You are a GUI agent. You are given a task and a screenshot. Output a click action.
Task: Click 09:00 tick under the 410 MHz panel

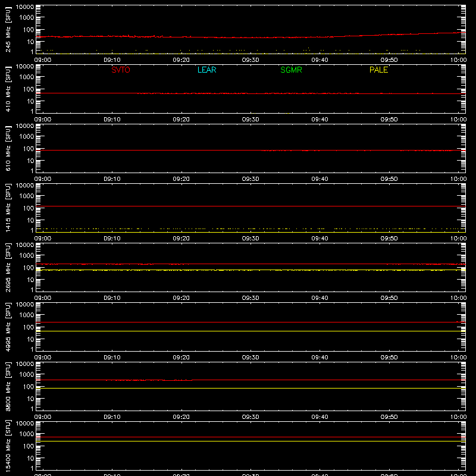click(x=43, y=120)
